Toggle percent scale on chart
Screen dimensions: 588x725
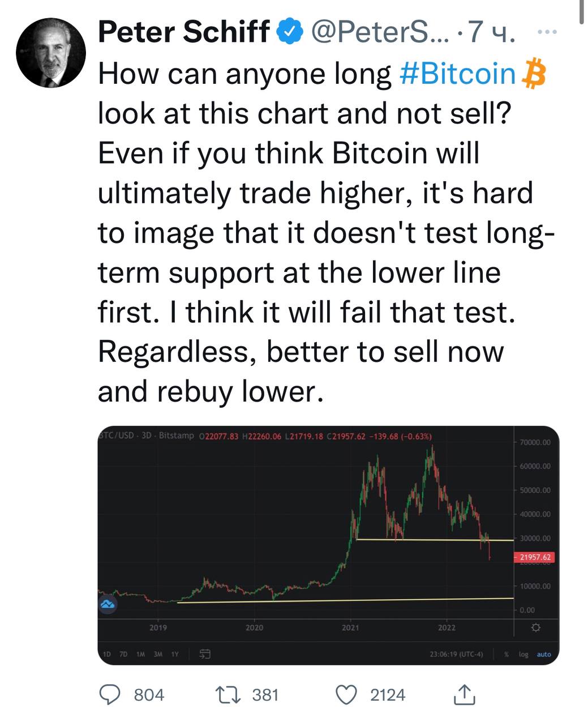pos(507,654)
